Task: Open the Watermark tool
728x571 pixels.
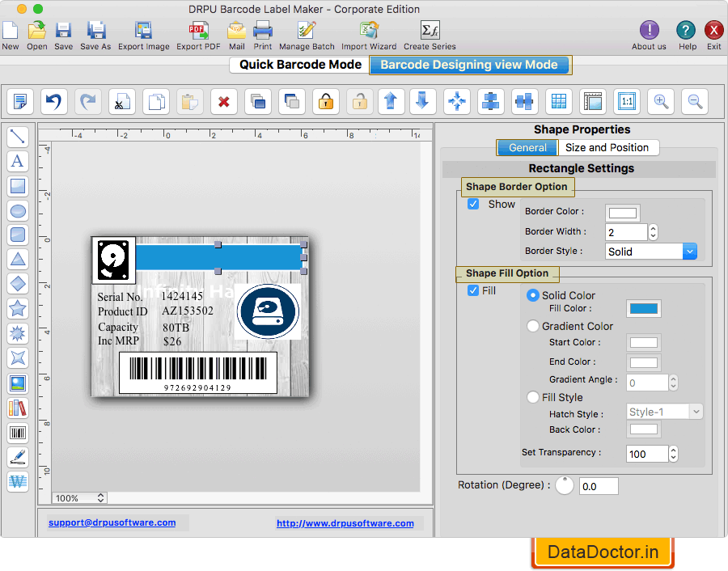Action: [18, 481]
